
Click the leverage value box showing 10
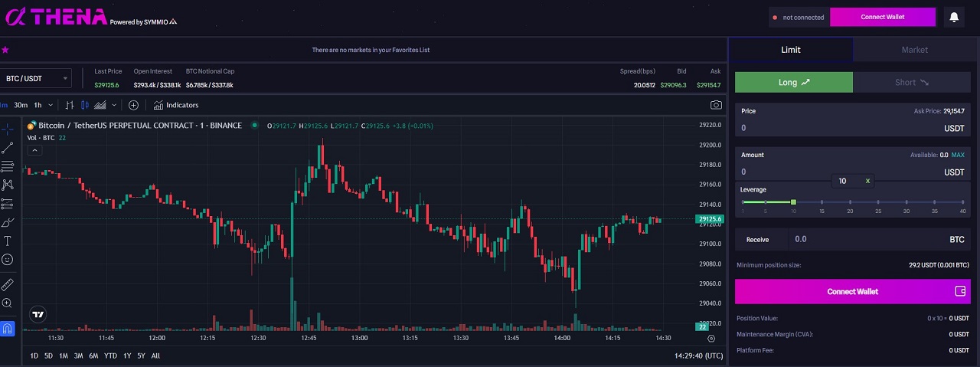point(852,181)
